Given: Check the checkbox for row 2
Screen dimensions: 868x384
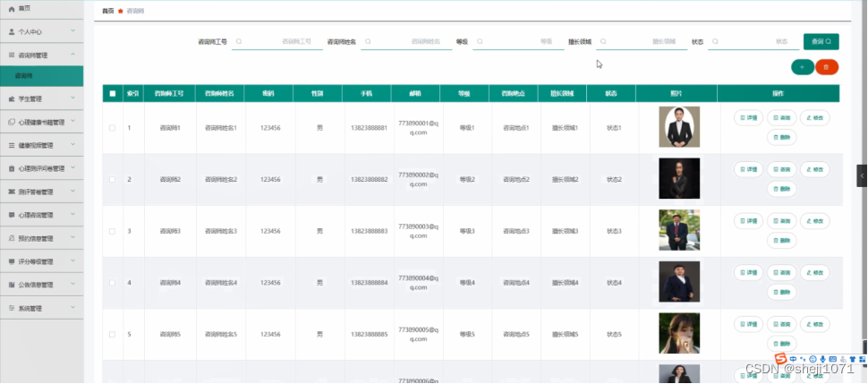Looking at the screenshot, I should click(x=113, y=180).
